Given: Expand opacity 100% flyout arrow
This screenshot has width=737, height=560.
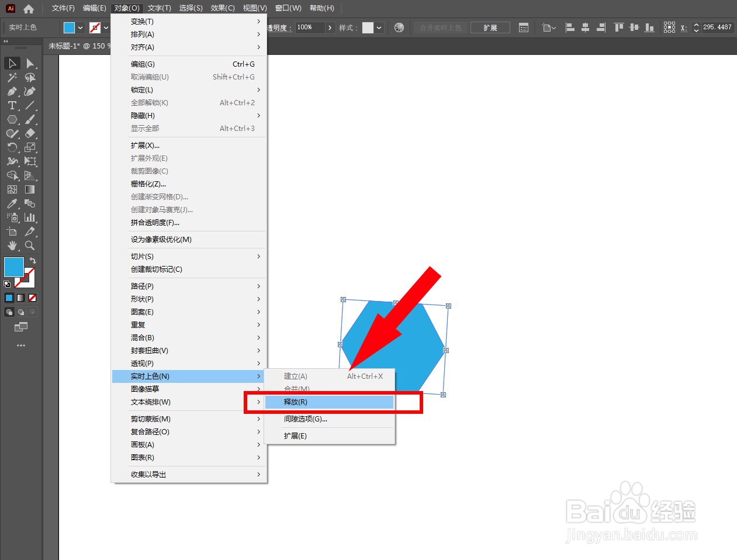Looking at the screenshot, I should 330,27.
